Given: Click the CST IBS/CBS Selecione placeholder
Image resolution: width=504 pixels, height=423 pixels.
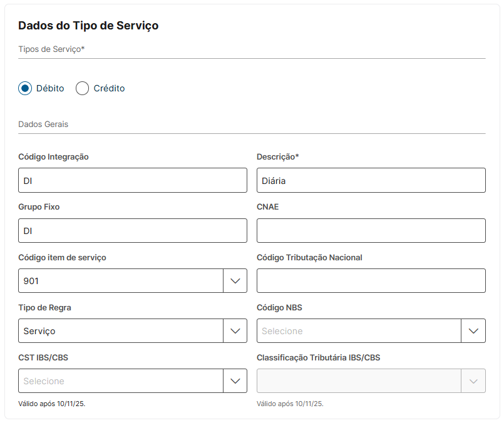Looking at the screenshot, I should tap(44, 381).
